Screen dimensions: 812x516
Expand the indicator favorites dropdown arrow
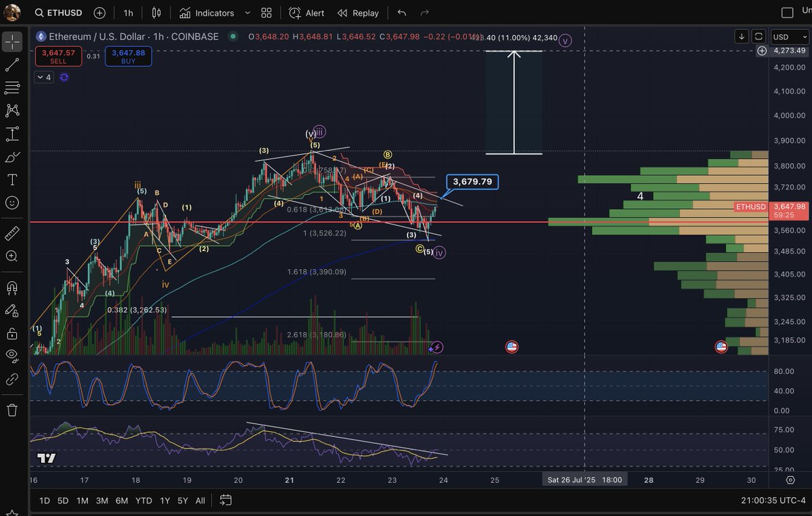pos(247,13)
